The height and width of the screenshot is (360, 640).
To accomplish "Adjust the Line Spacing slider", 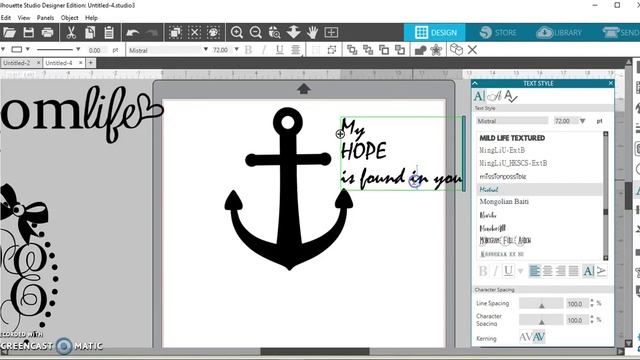I will (x=541, y=303).
